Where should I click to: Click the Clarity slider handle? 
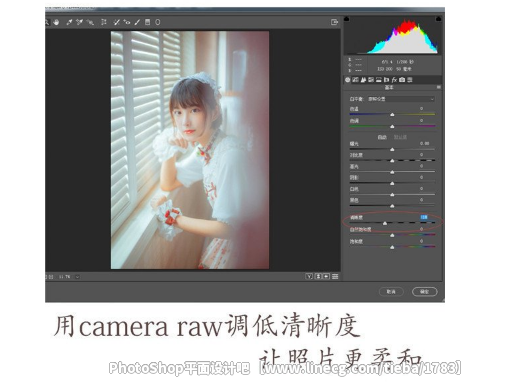[385, 223]
